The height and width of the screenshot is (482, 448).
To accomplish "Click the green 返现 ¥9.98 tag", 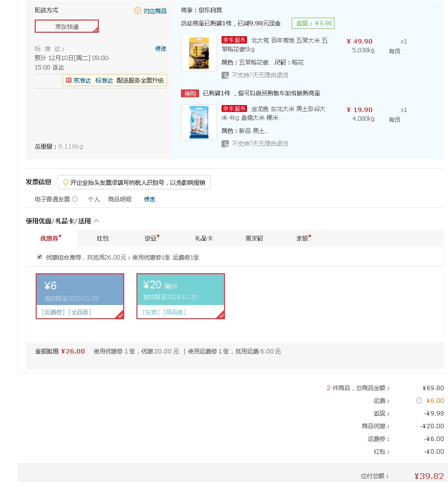I will click(313, 23).
